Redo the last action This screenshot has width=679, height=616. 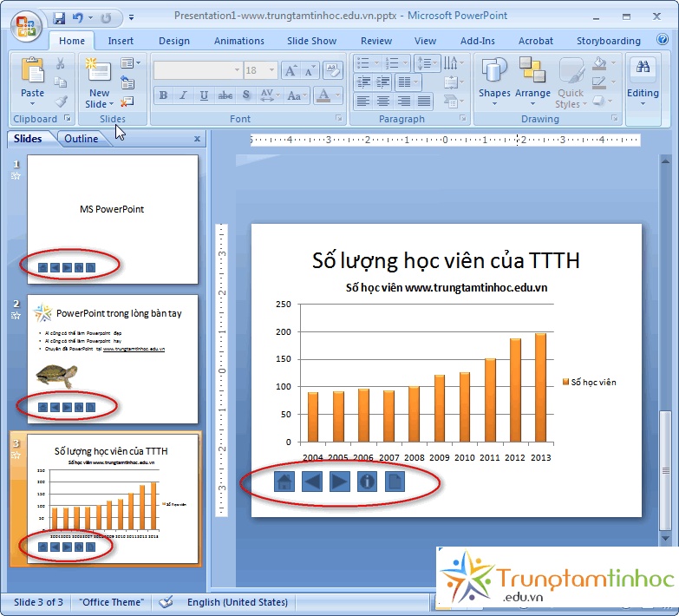point(106,17)
